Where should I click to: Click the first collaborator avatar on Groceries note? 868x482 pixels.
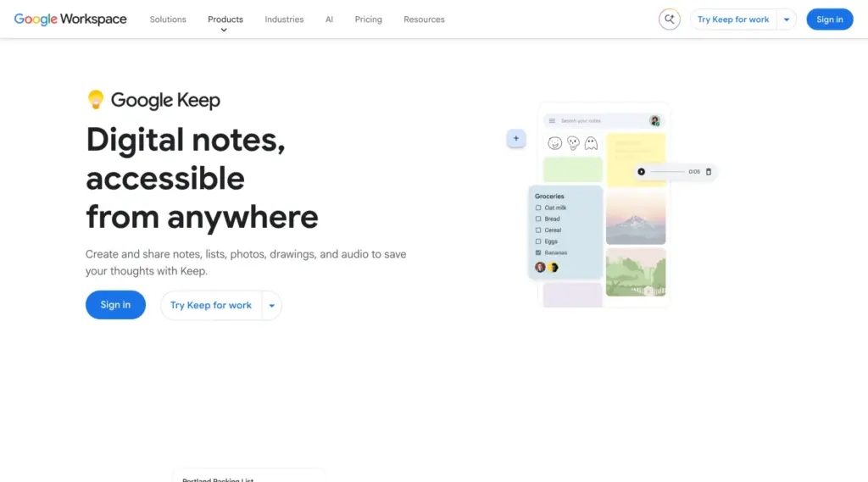click(540, 268)
